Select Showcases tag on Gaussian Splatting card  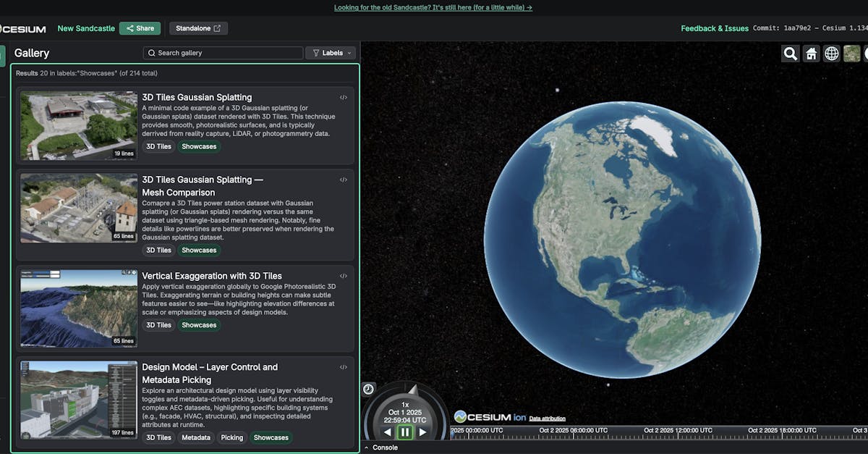[x=199, y=146]
